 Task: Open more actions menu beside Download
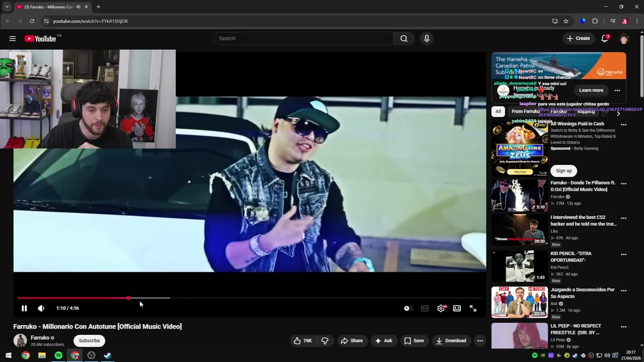(480, 340)
